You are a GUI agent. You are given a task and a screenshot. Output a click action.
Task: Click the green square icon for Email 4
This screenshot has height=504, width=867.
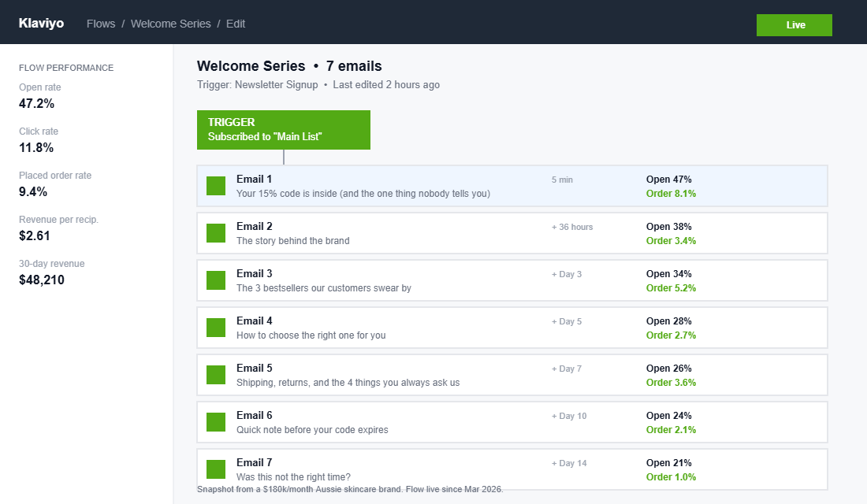point(216,328)
